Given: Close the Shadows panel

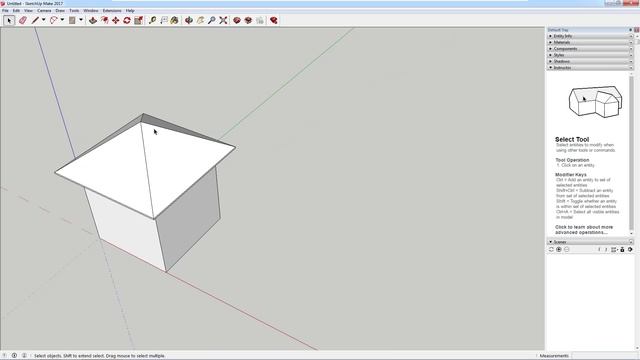Looking at the screenshot, I should [631, 61].
